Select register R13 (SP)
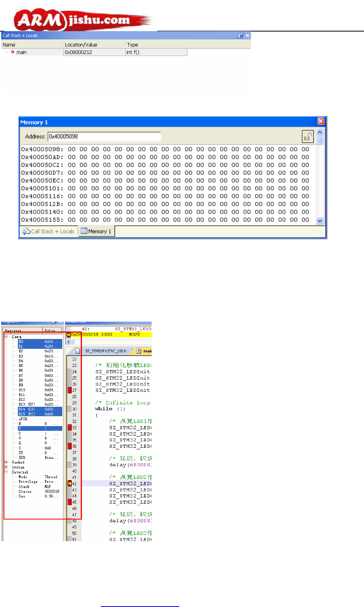The image size is (364, 607). pos(40,404)
